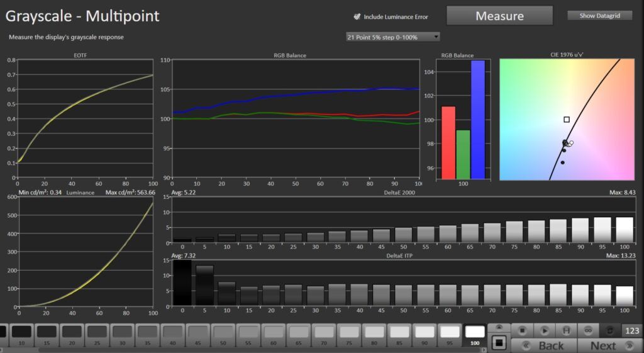
Task: Click the 50 bar in DeltaE 2000 chart
Action: (x=403, y=235)
